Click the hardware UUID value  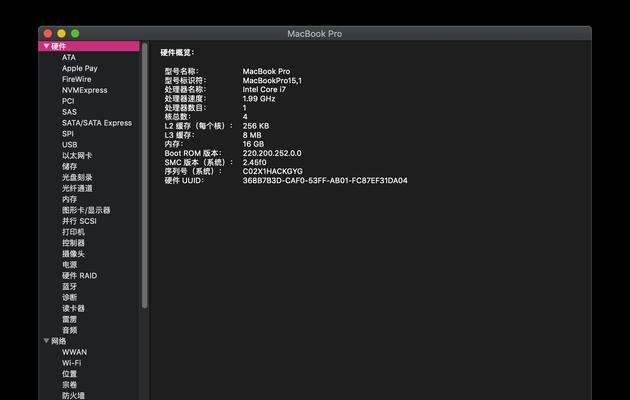click(x=325, y=180)
